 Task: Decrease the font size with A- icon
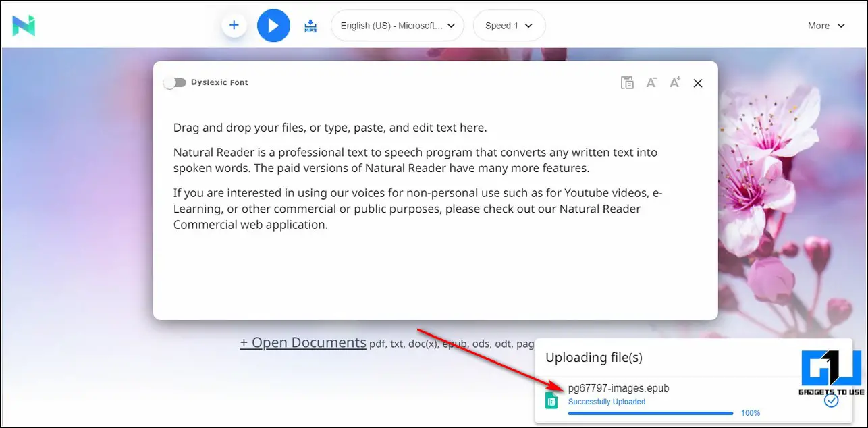click(651, 83)
